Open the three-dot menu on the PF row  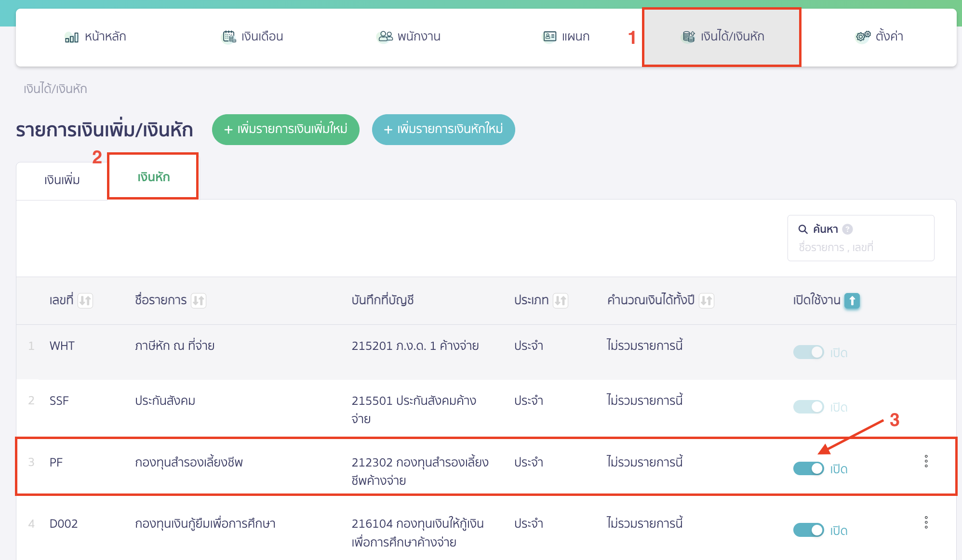coord(925,462)
